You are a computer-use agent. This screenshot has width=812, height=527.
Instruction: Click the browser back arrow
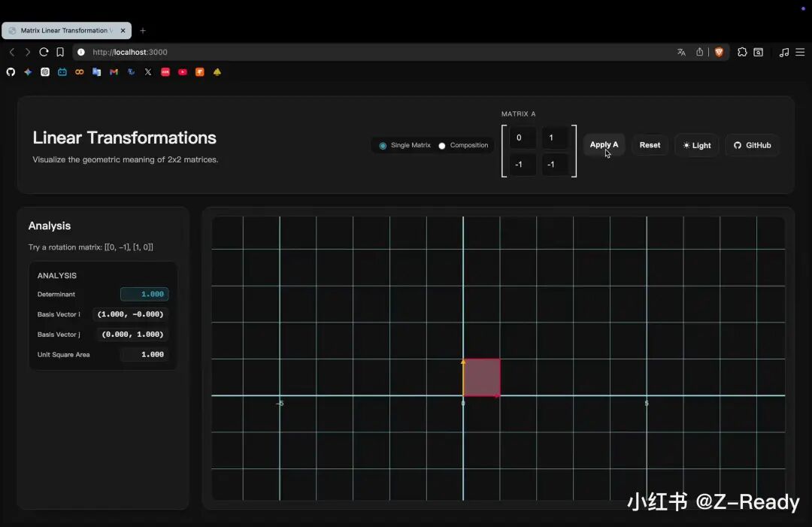[x=12, y=52]
